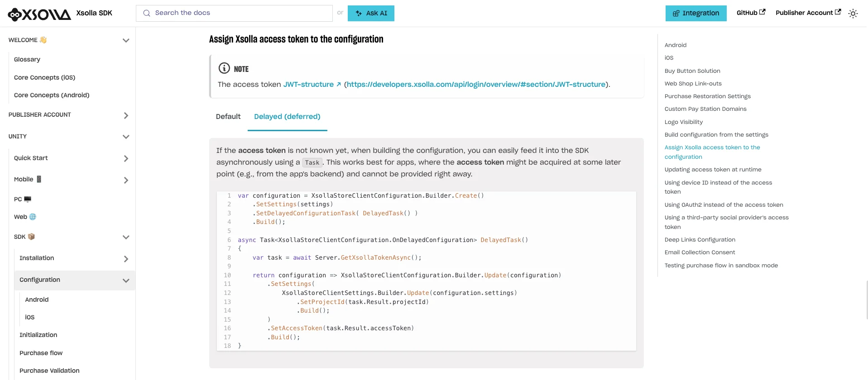
Task: Click the Xsolla logo in the header
Action: point(39,14)
